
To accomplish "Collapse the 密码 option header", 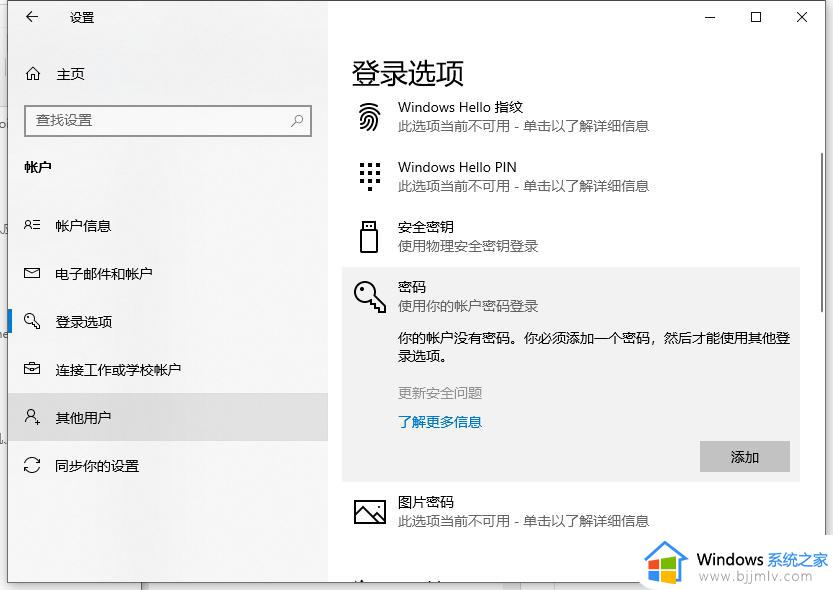I will 571,296.
